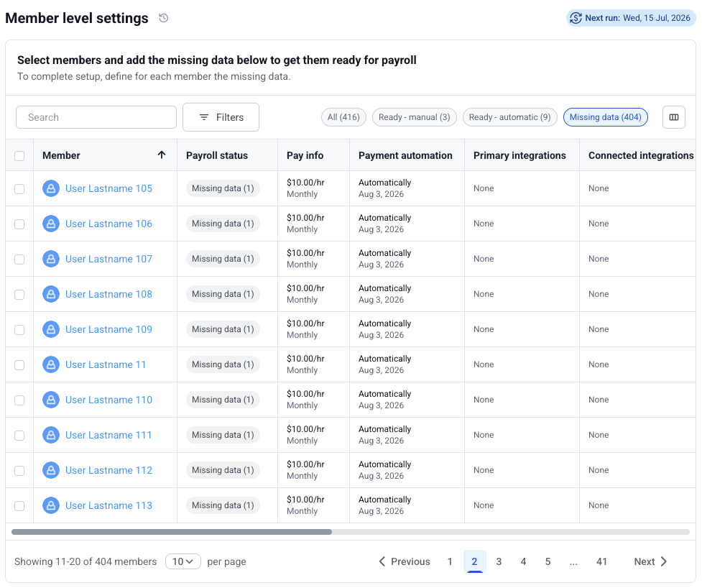
Task: Click the avatar icon of User Lastname 111
Action: pos(51,435)
